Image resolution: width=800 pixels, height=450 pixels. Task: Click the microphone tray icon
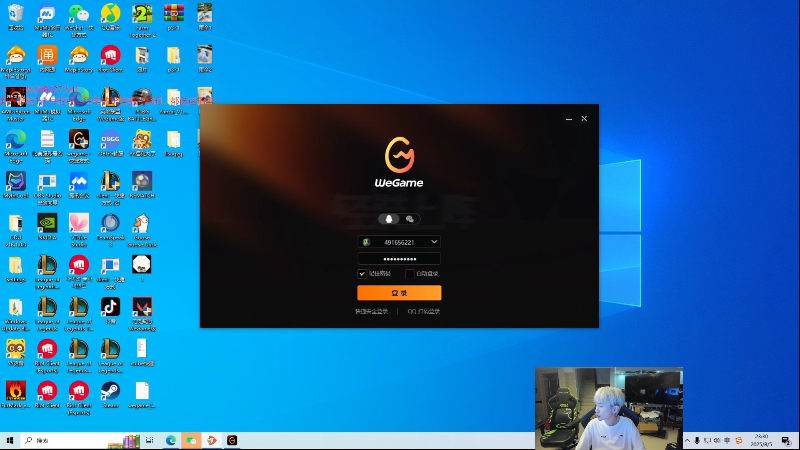(697, 440)
